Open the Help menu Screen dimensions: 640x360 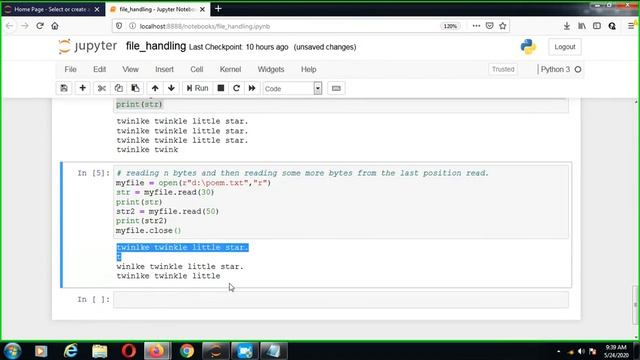coord(309,69)
